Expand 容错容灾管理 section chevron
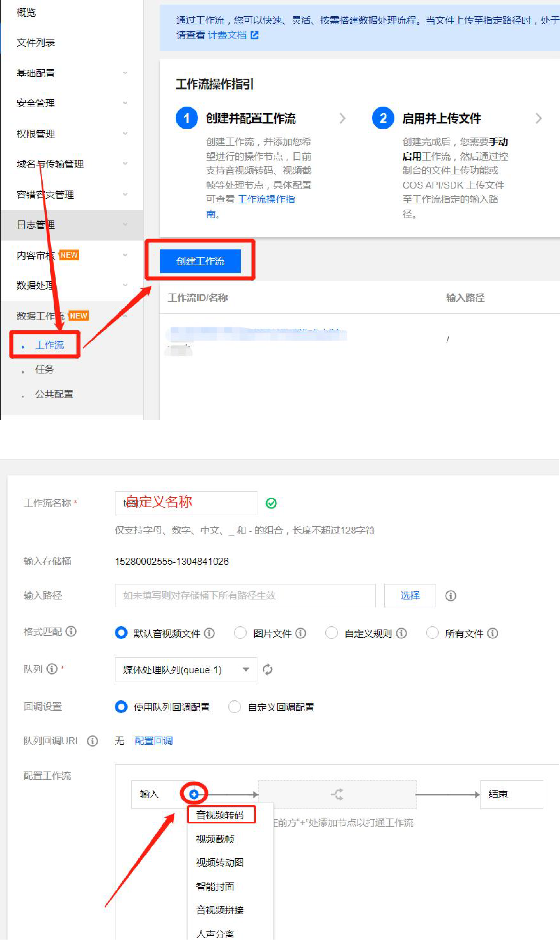 coord(125,194)
